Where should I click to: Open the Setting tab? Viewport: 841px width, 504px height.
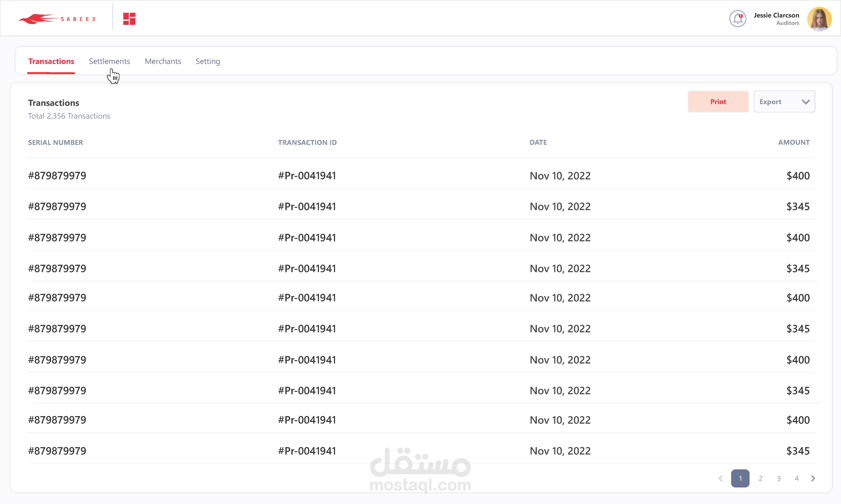coord(207,61)
